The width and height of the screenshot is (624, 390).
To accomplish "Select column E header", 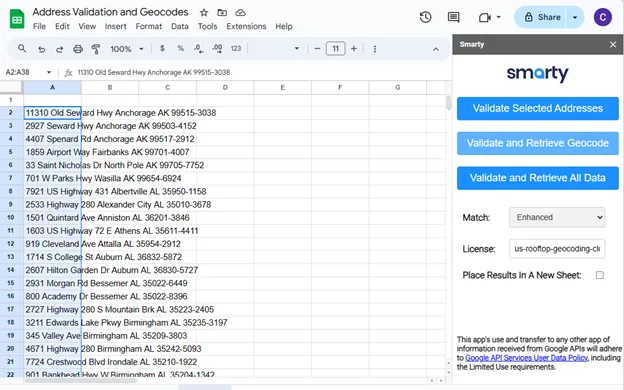I will pyautogui.click(x=283, y=88).
